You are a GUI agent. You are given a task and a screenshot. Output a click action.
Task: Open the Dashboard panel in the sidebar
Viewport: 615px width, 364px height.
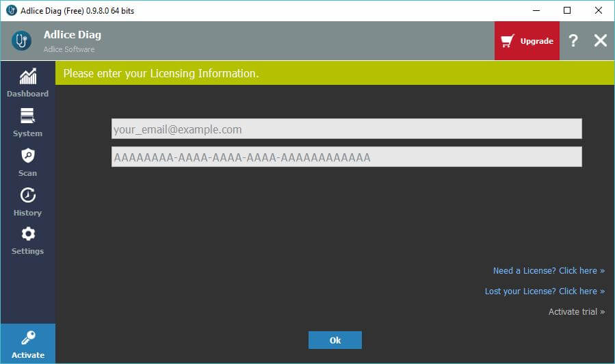(x=27, y=82)
